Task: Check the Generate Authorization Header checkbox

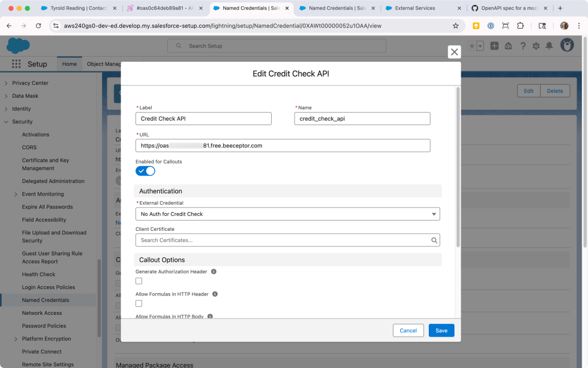Action: tap(138, 281)
